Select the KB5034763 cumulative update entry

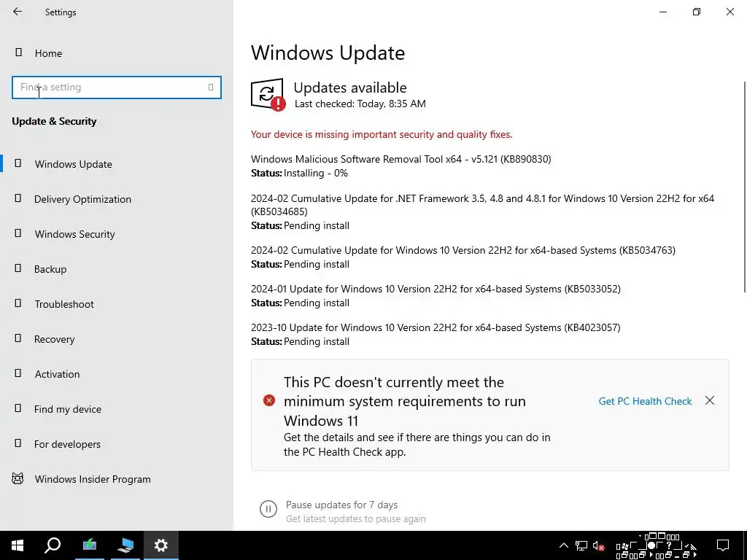coord(463,250)
